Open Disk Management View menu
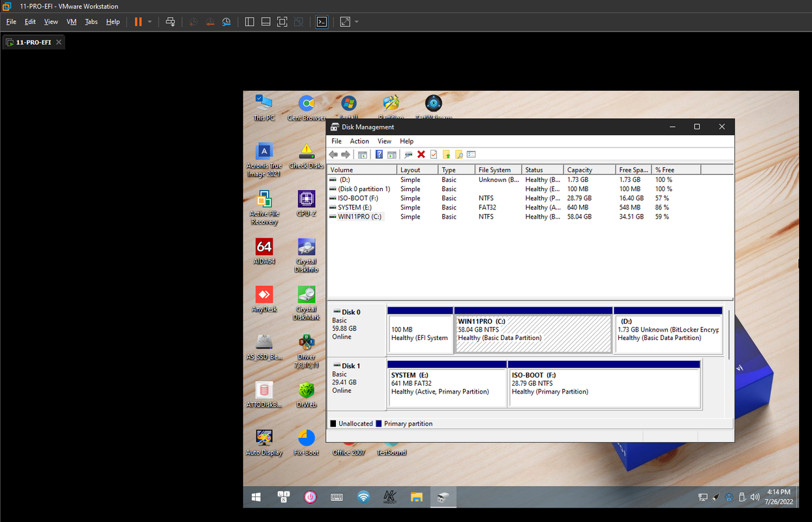Image resolution: width=812 pixels, height=522 pixels. click(x=385, y=141)
